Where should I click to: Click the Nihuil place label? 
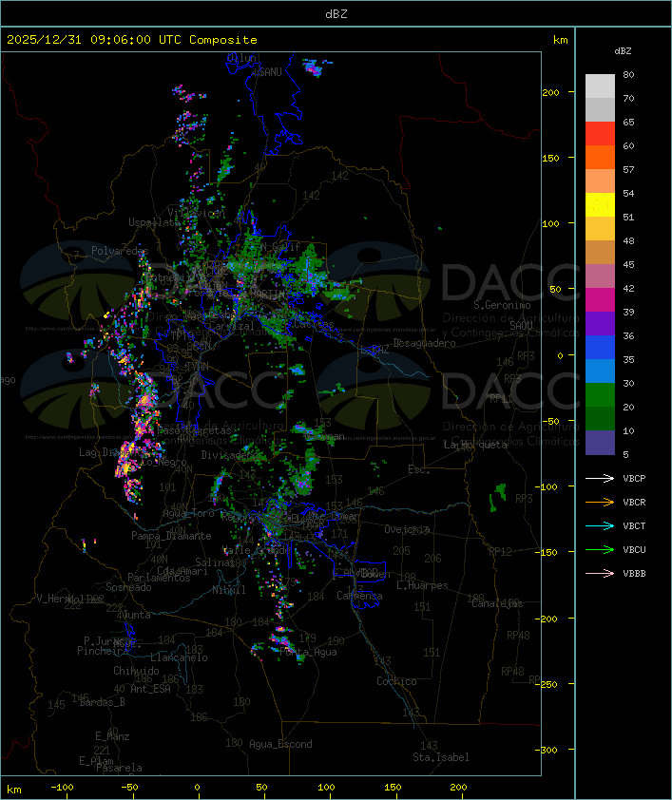click(x=229, y=590)
